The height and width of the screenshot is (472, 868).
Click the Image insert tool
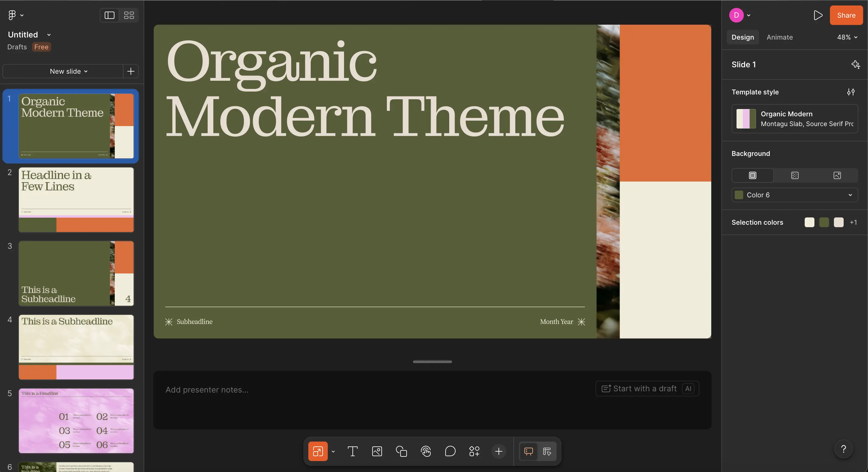[x=377, y=451]
